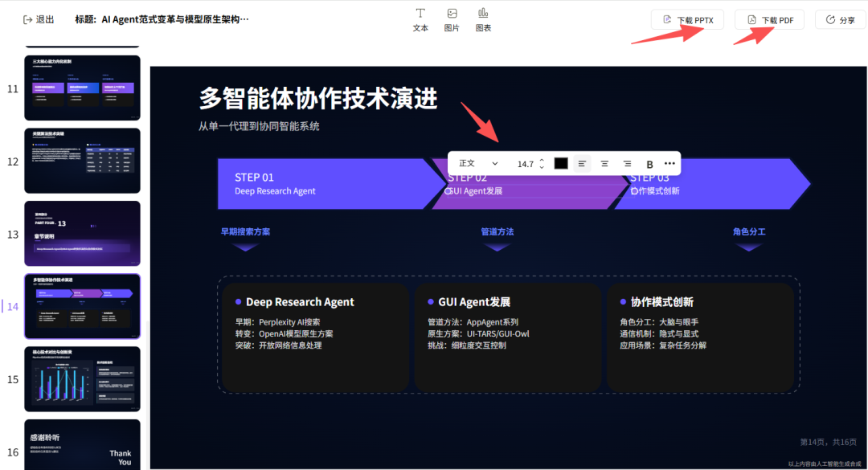This screenshot has width=868, height=470.
Task: Select slide 16 Thank You thumbnail
Action: 83,444
